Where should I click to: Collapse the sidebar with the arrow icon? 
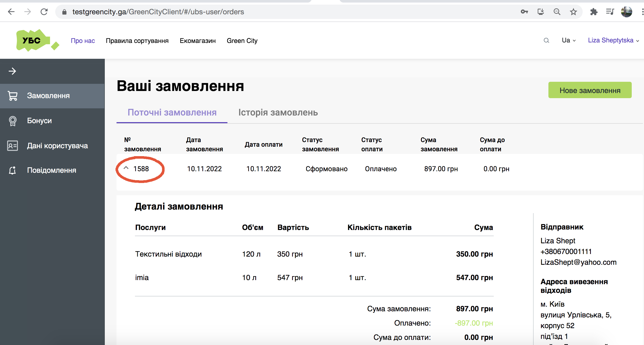(x=12, y=72)
